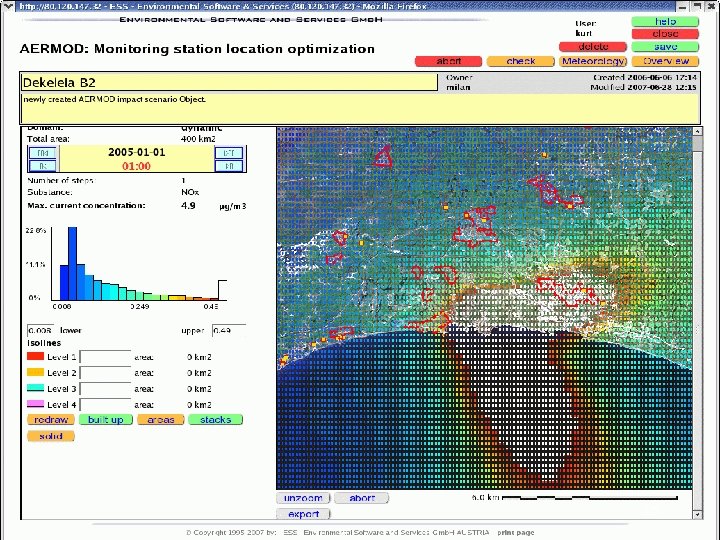Click the red triangular area outline on the map
720x540 pixels.
pos(383,156)
